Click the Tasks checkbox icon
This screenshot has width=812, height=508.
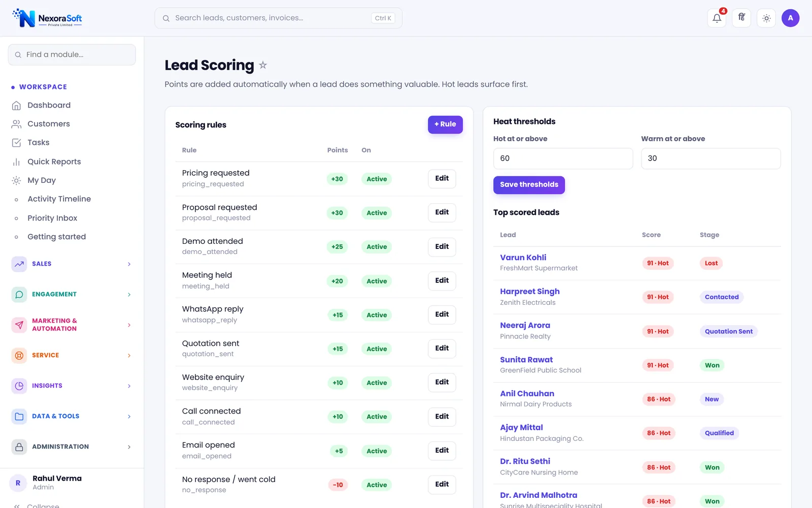[x=16, y=143]
